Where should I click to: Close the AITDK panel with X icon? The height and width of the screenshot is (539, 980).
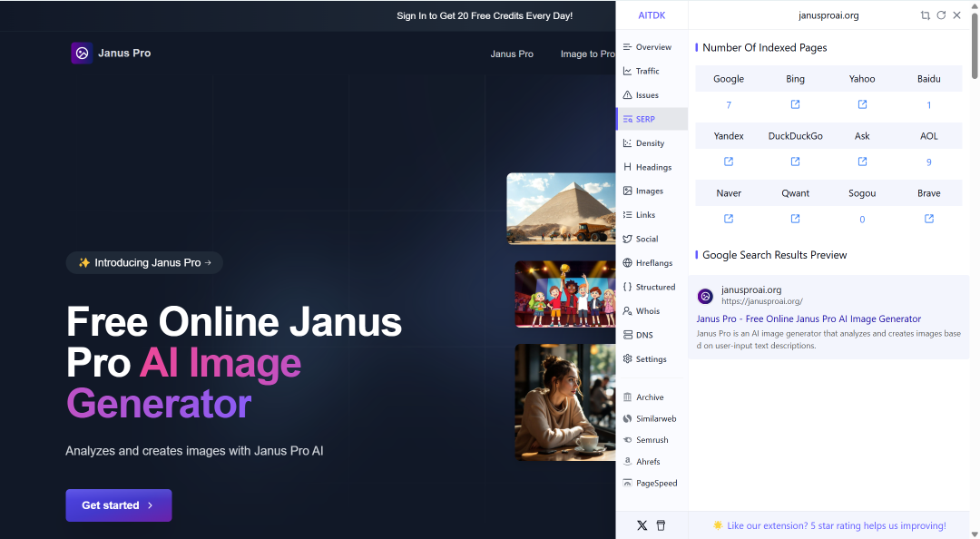click(x=956, y=15)
